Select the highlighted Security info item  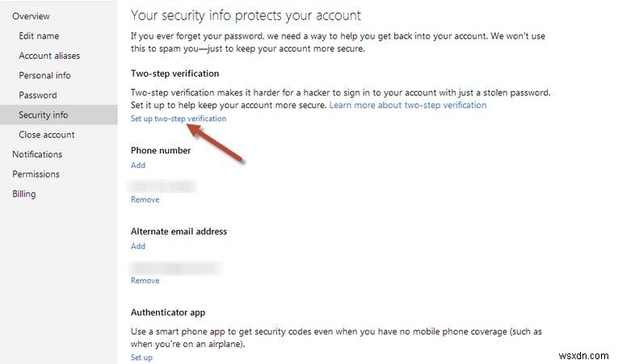click(44, 115)
